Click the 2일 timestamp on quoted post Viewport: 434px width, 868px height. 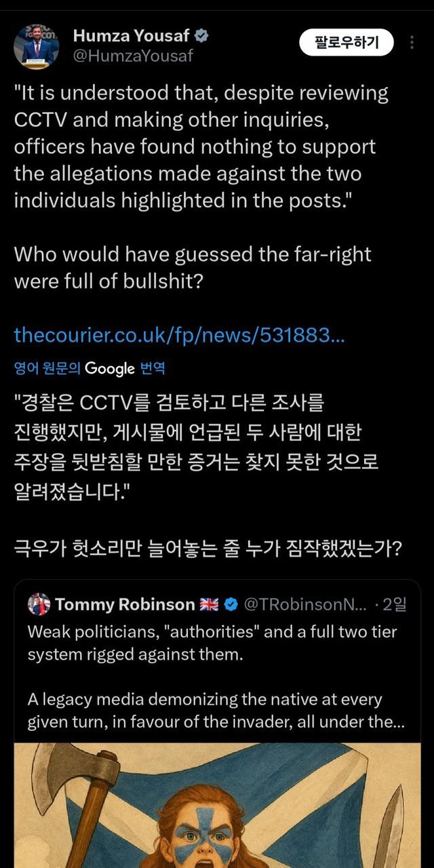(x=396, y=604)
